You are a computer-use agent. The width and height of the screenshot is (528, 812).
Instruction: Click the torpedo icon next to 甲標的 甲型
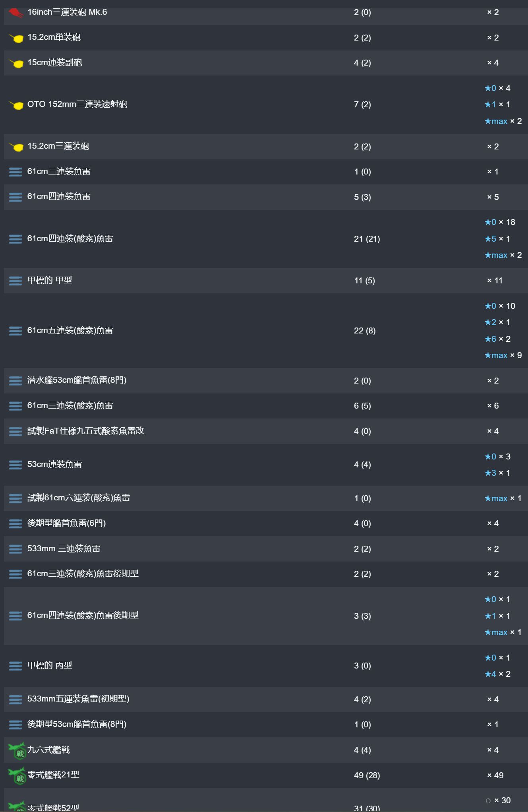(15, 281)
